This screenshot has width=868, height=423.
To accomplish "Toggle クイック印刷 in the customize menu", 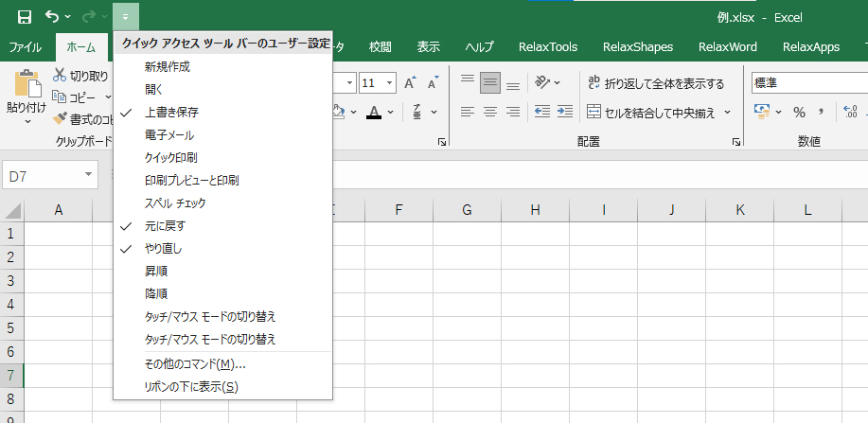I will [x=222, y=158].
